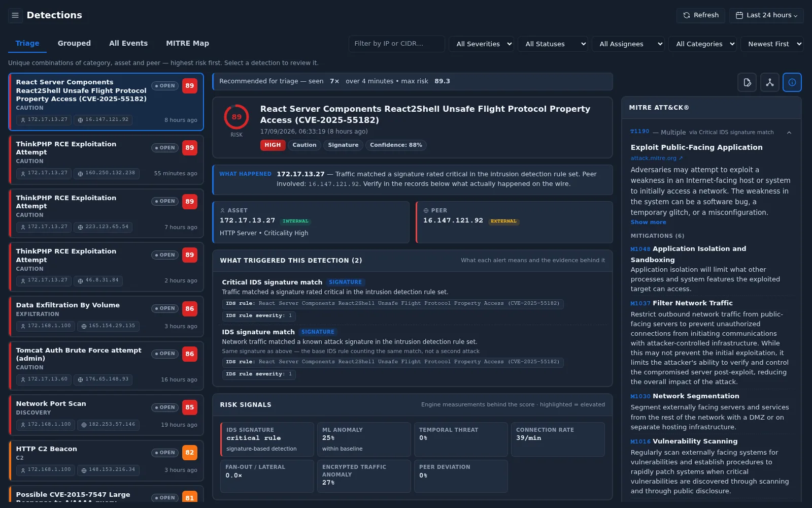Click the external link arrow by attack.mitre.org
The width and height of the screenshot is (812, 508).
681,158
